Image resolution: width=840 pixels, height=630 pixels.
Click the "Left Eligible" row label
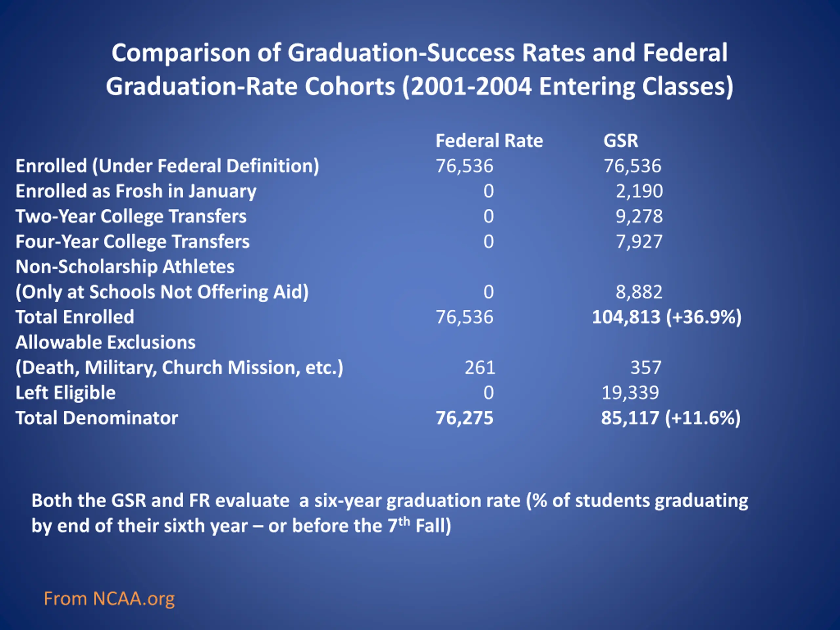65,392
